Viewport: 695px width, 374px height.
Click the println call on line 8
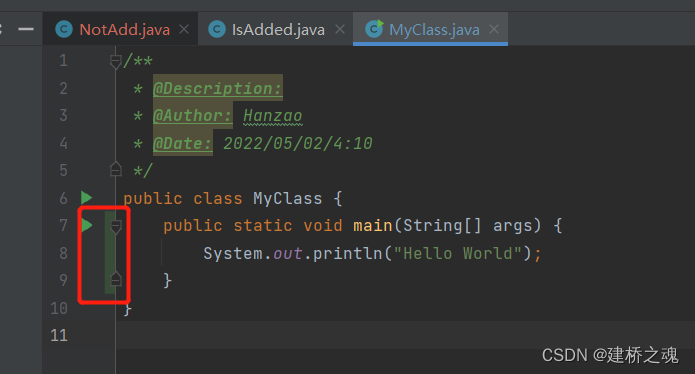pyautogui.click(x=348, y=253)
